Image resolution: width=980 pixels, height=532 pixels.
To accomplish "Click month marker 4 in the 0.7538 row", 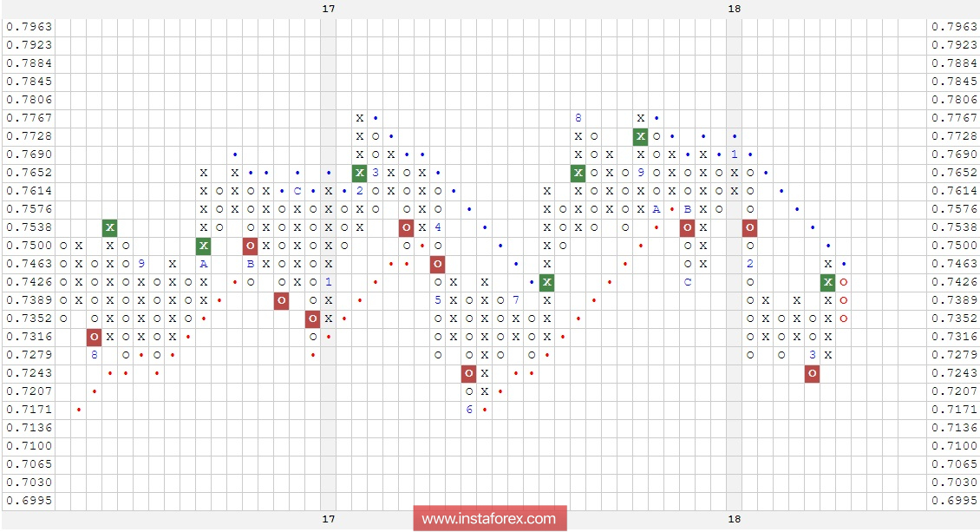I will coord(437,227).
